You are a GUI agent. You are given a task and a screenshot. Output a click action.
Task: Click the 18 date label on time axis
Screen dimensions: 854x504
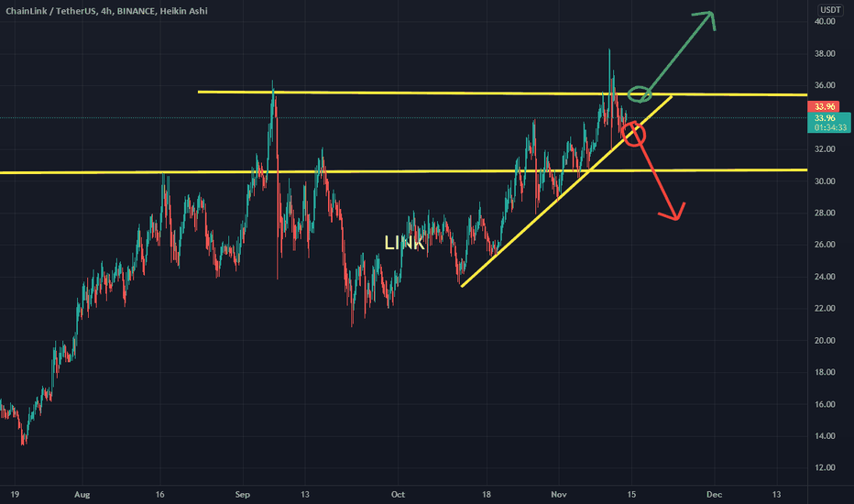click(x=487, y=495)
